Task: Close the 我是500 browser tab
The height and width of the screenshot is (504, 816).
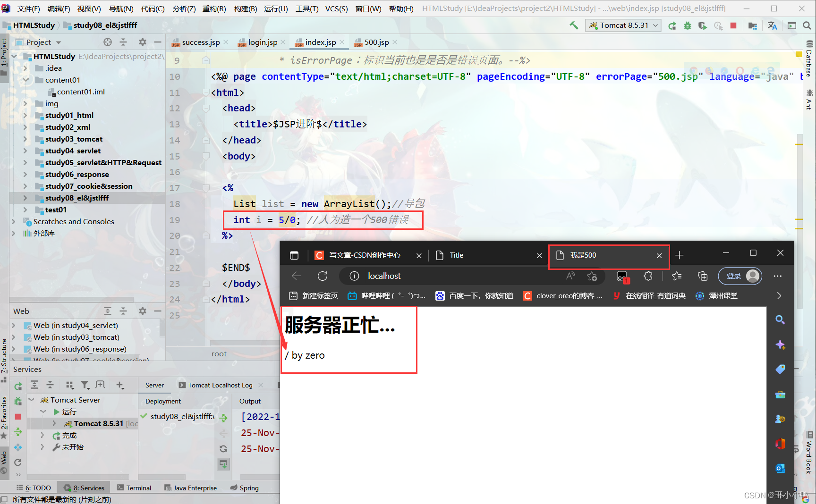Action: (659, 255)
